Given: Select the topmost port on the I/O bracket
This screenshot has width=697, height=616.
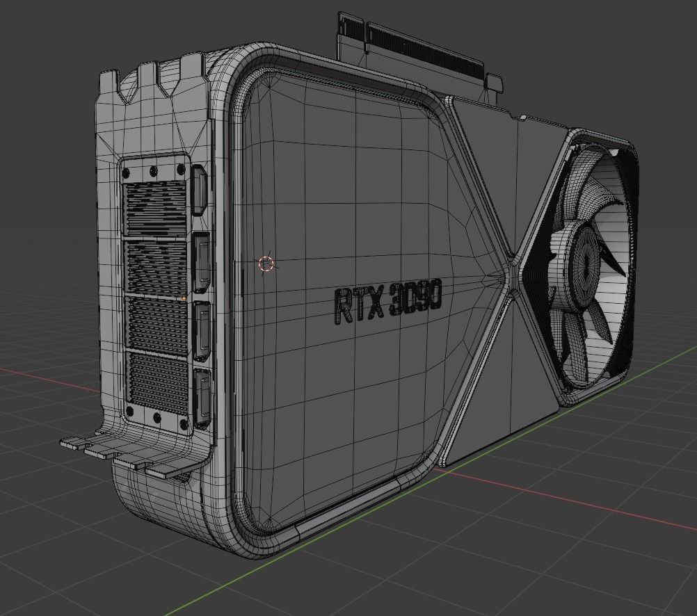Looking at the screenshot, I should click(x=199, y=189).
